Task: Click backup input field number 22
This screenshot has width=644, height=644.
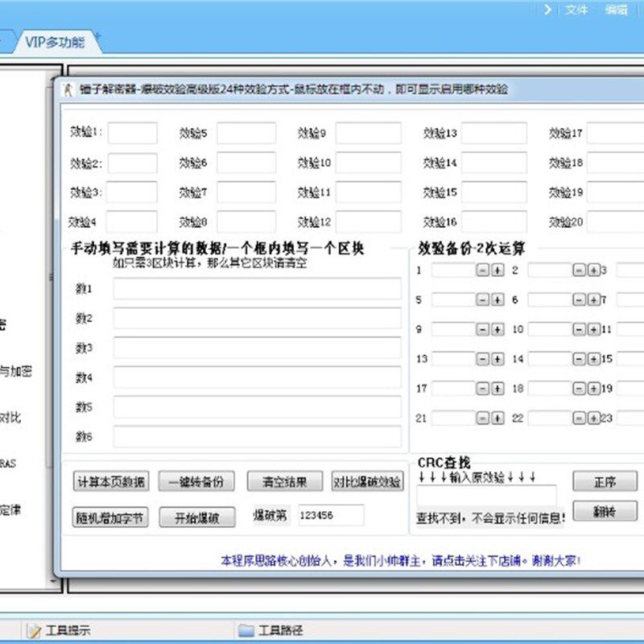Action: tap(550, 418)
